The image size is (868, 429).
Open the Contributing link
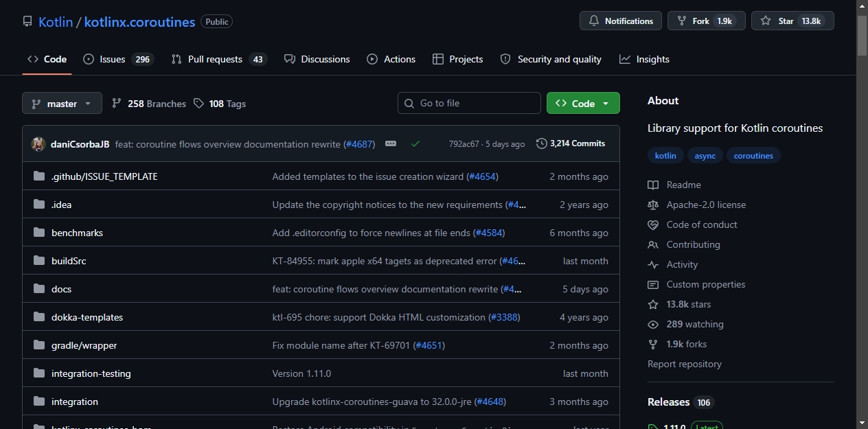tap(684, 244)
